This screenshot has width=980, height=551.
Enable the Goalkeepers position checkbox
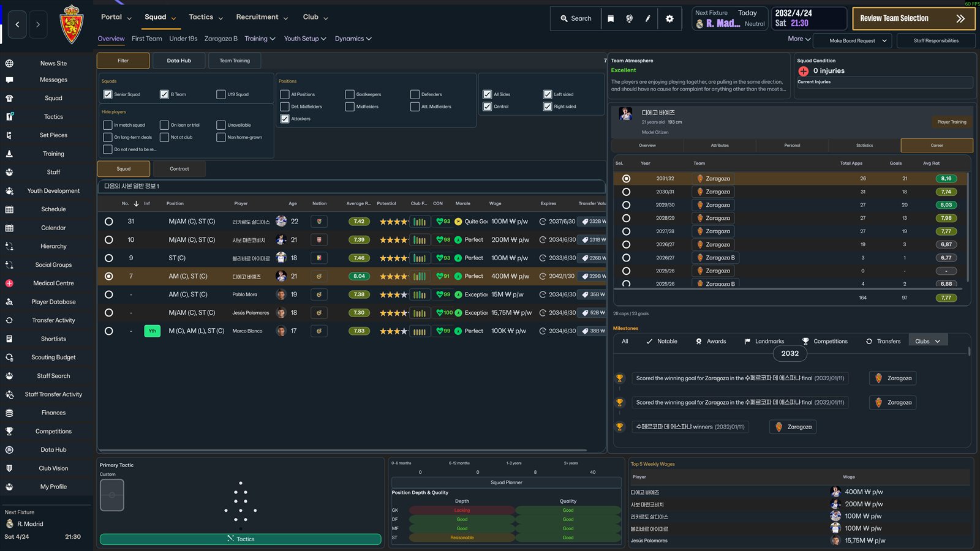click(350, 94)
